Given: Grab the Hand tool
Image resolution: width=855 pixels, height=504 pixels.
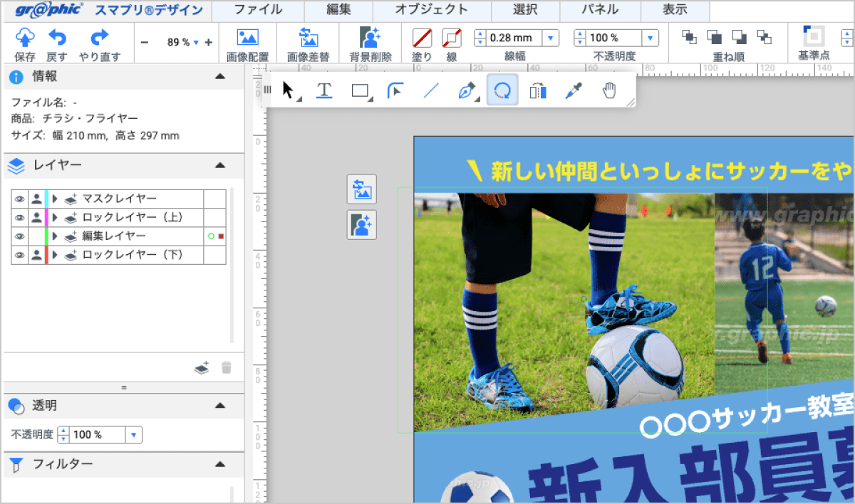Looking at the screenshot, I should pyautogui.click(x=609, y=90).
